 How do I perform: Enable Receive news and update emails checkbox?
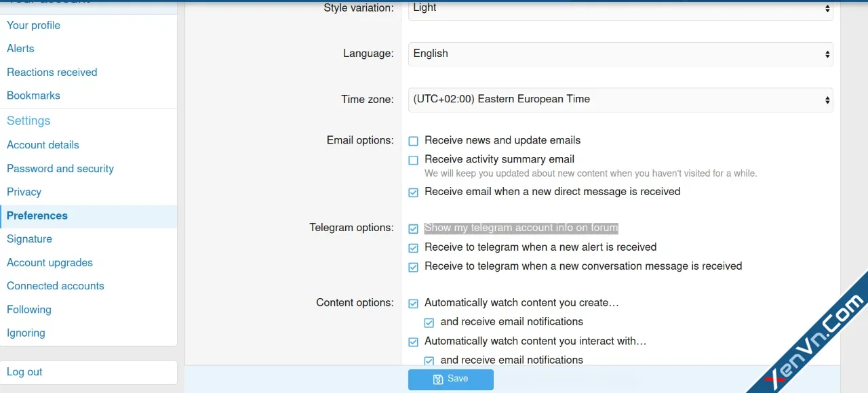(x=413, y=141)
